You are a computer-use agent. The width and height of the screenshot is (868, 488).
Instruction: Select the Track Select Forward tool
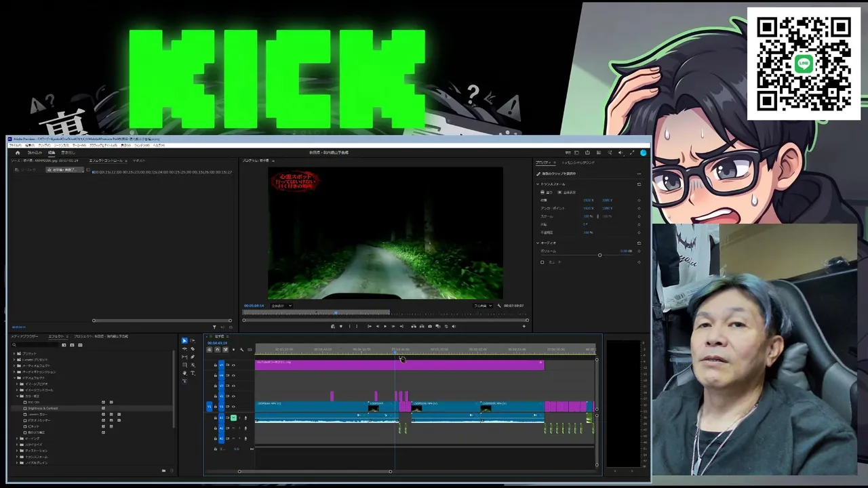(x=193, y=340)
